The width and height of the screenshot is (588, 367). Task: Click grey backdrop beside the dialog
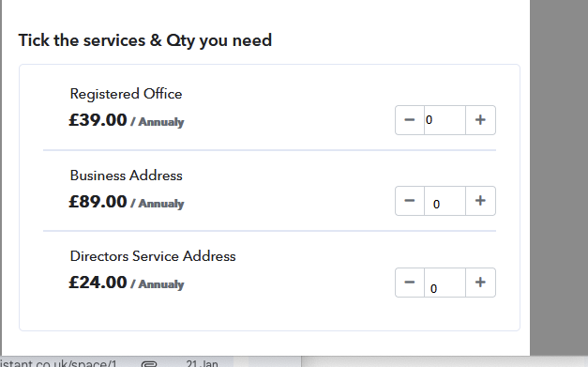click(x=559, y=176)
